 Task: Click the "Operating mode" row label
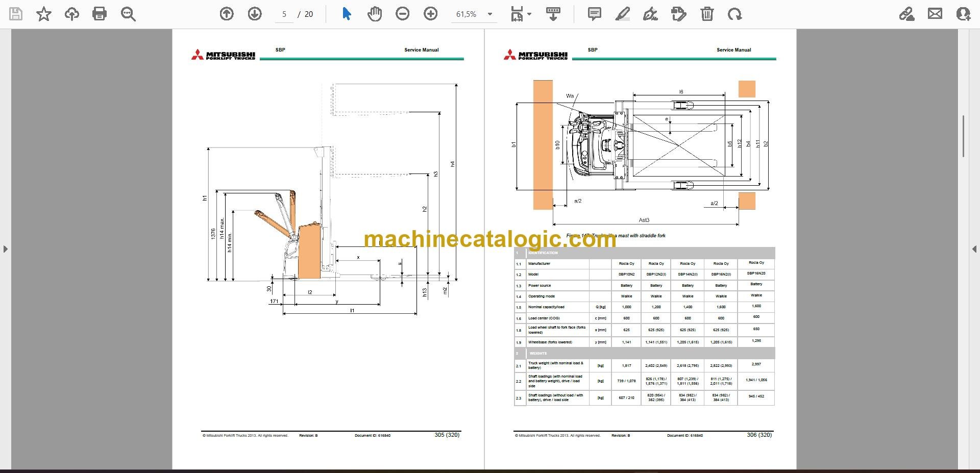pyautogui.click(x=542, y=296)
